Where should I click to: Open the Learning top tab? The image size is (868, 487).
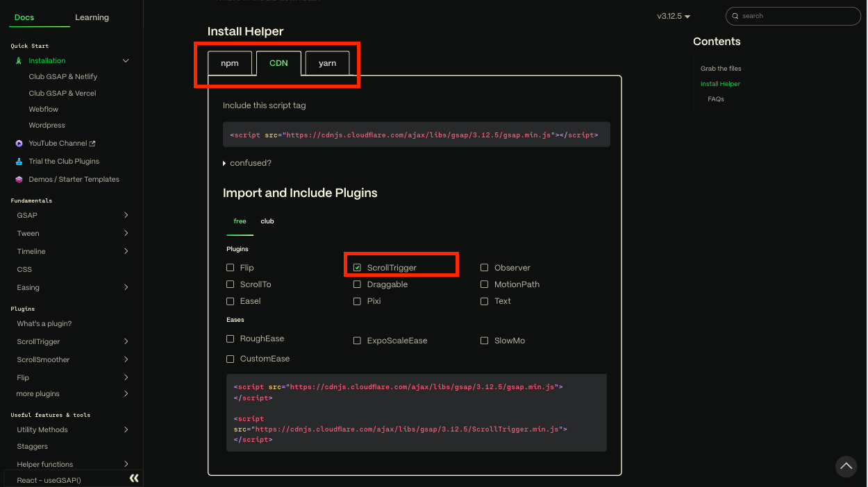92,17
